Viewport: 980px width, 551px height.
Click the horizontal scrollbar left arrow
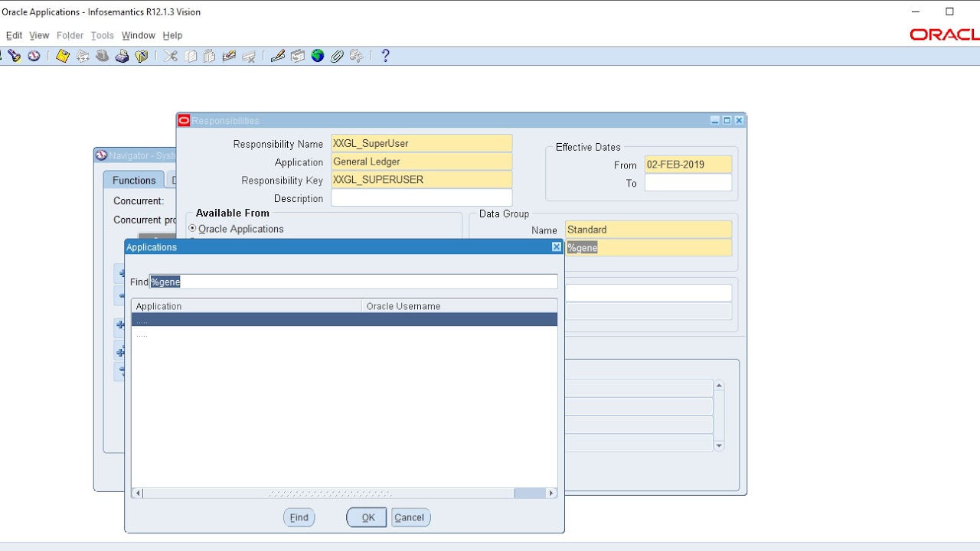(x=138, y=494)
